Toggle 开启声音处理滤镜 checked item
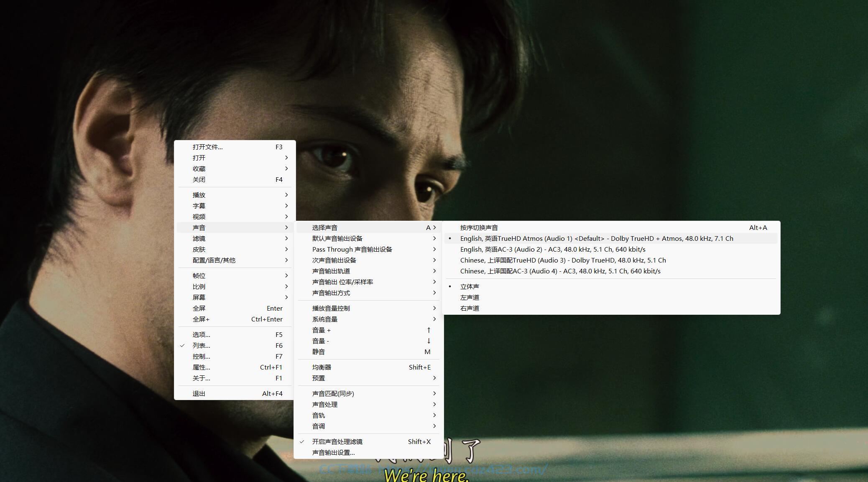This screenshot has height=482, width=868. tap(369, 441)
